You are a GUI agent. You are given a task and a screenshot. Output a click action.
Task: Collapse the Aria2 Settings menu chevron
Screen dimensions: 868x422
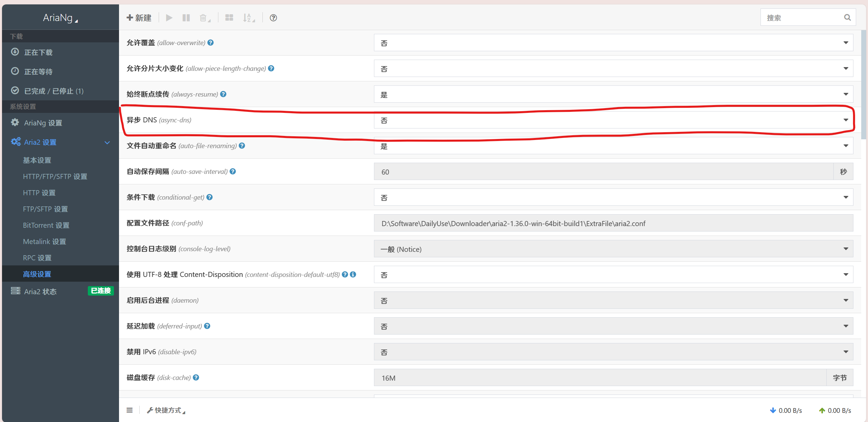point(107,142)
